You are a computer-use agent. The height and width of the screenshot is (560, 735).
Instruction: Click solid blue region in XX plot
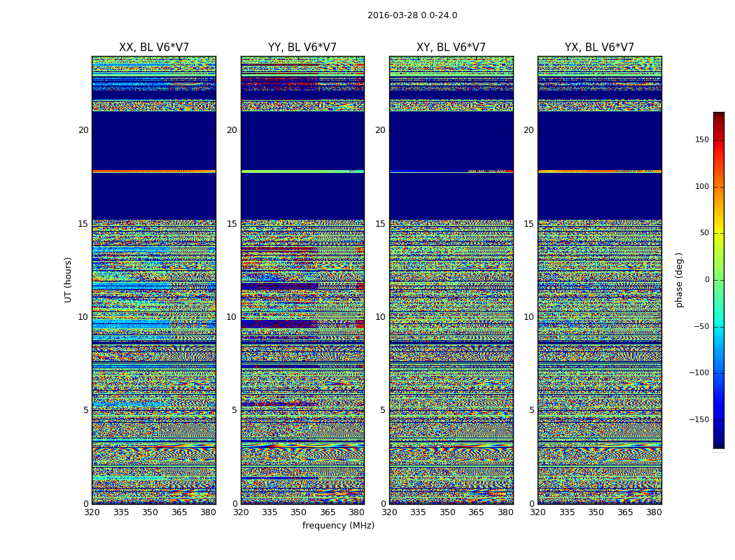click(x=153, y=140)
